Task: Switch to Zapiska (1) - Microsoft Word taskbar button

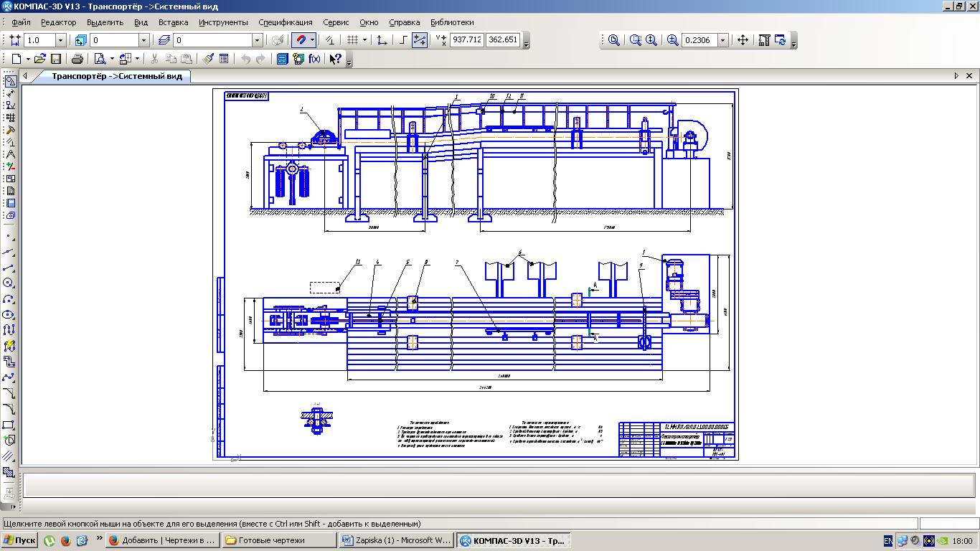Action: tap(397, 540)
